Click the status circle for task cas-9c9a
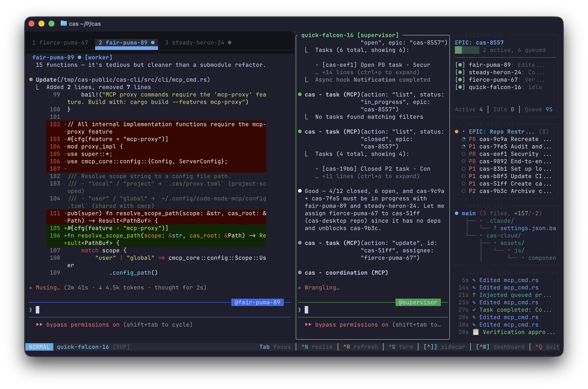The image size is (588, 389). tap(464, 139)
